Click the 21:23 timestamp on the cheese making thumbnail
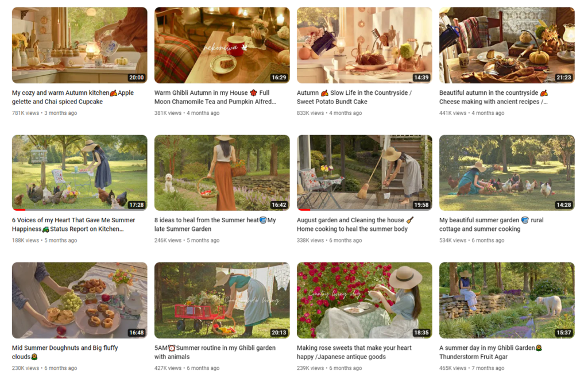 pos(563,76)
